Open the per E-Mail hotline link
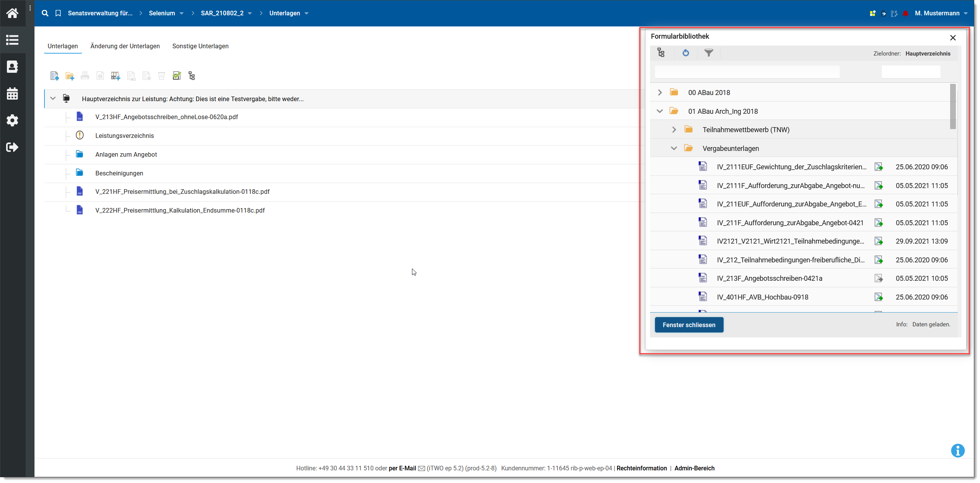Image resolution: width=980 pixels, height=483 pixels. [402, 468]
